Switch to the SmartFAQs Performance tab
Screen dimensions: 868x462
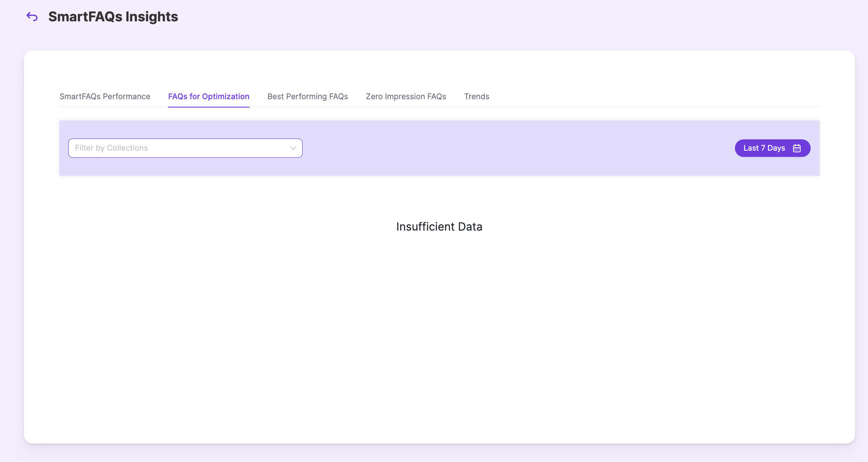[x=105, y=96]
